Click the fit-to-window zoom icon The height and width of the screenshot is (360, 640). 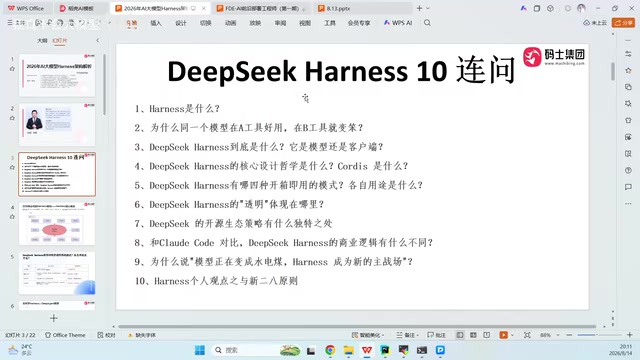point(527,335)
